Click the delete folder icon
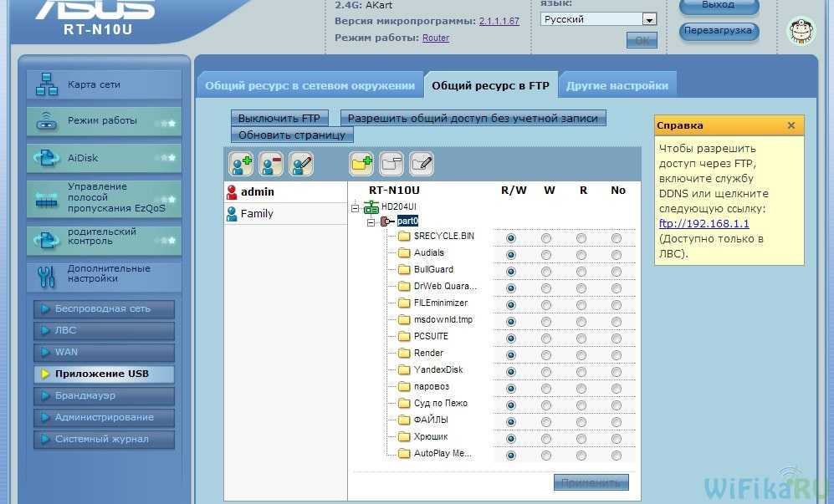834x504 pixels. (391, 164)
